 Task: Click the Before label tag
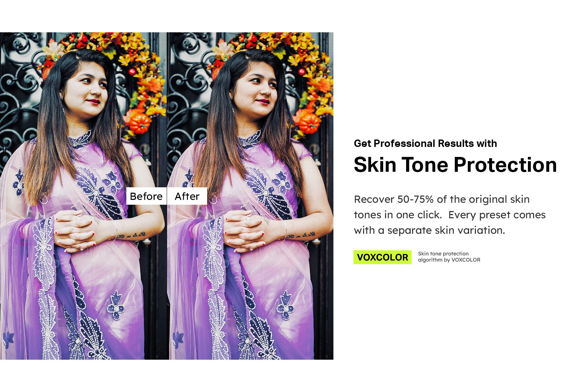(x=146, y=196)
